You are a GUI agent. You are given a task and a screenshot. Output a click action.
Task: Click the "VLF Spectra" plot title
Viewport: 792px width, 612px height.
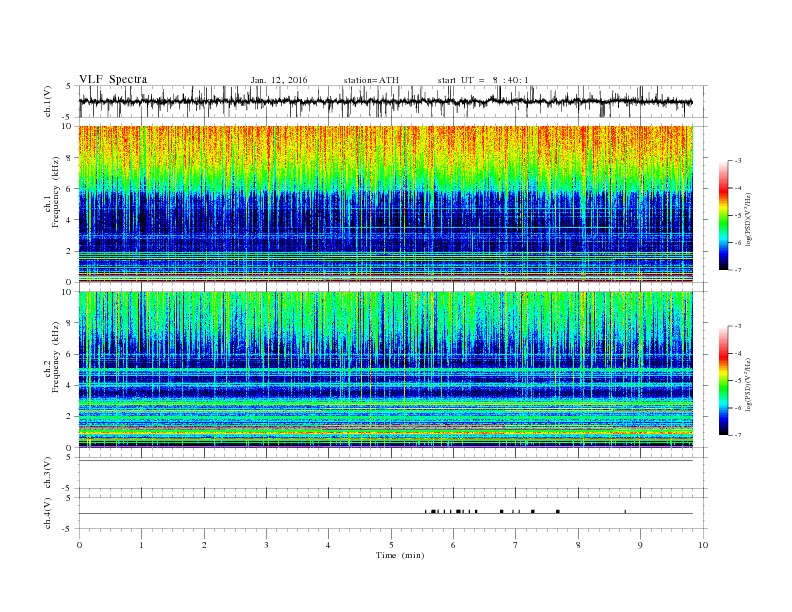point(113,79)
